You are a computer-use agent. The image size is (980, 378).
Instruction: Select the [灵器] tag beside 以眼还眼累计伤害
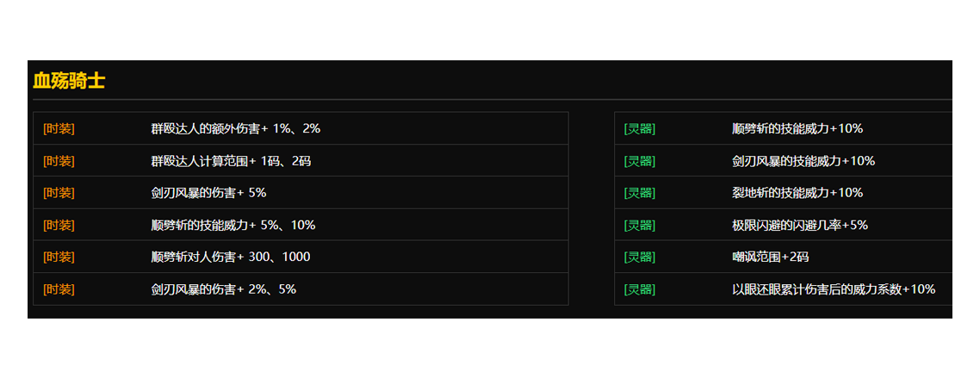coord(639,289)
